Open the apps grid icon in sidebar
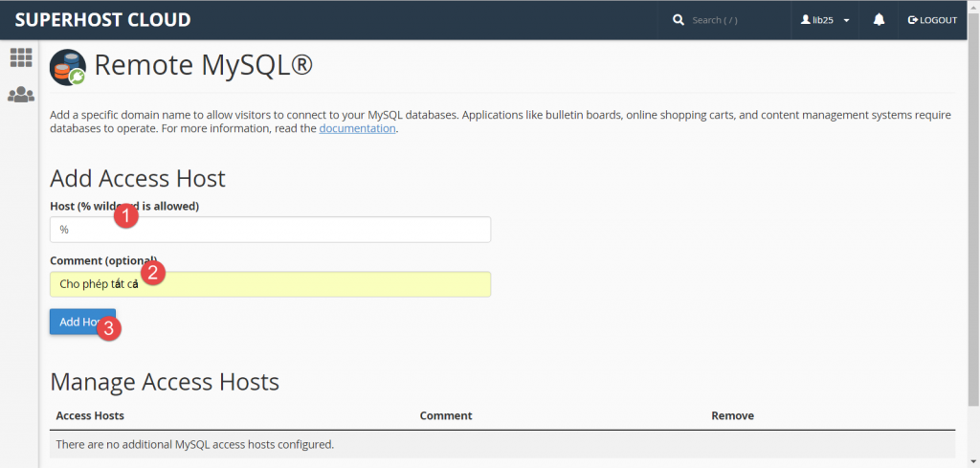 (21, 57)
